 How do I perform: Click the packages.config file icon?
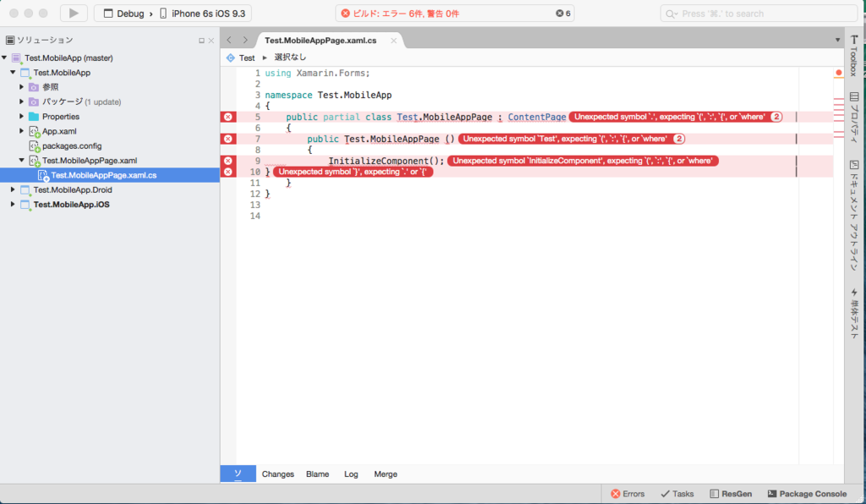(34, 146)
